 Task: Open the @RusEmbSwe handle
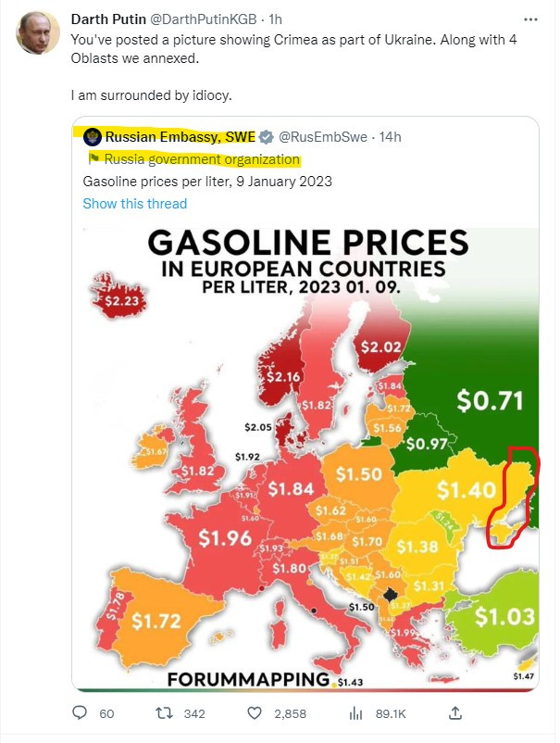click(323, 137)
